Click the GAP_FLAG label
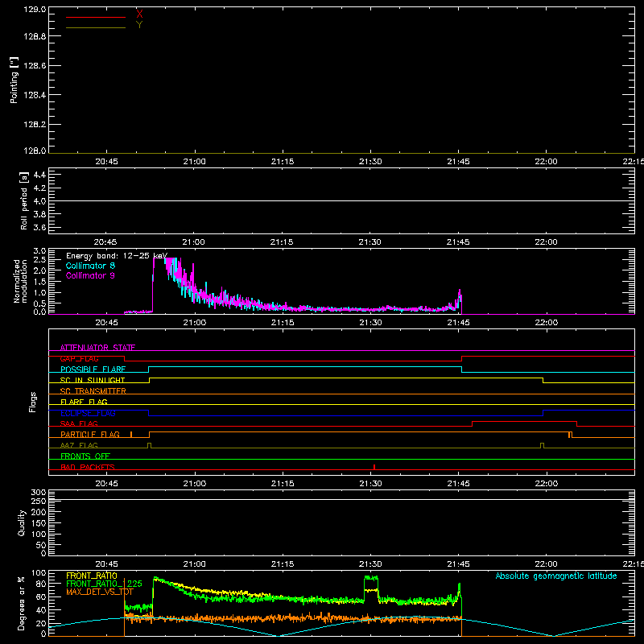This screenshot has width=644, height=644. coord(80,358)
